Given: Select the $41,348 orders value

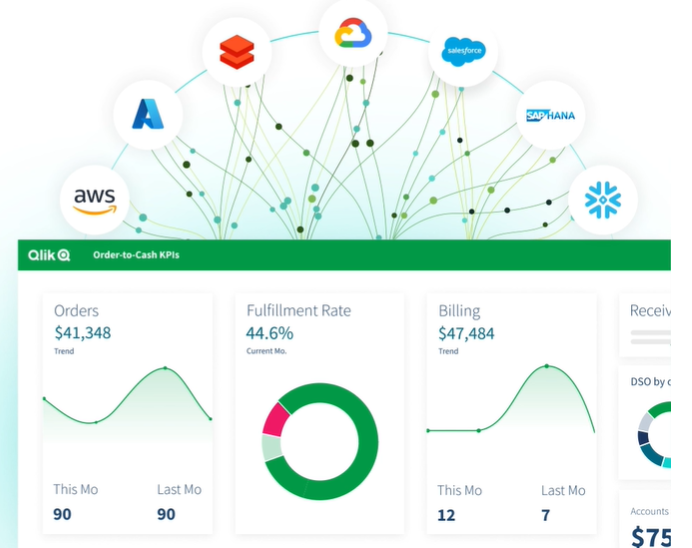Looking at the screenshot, I should click(83, 333).
